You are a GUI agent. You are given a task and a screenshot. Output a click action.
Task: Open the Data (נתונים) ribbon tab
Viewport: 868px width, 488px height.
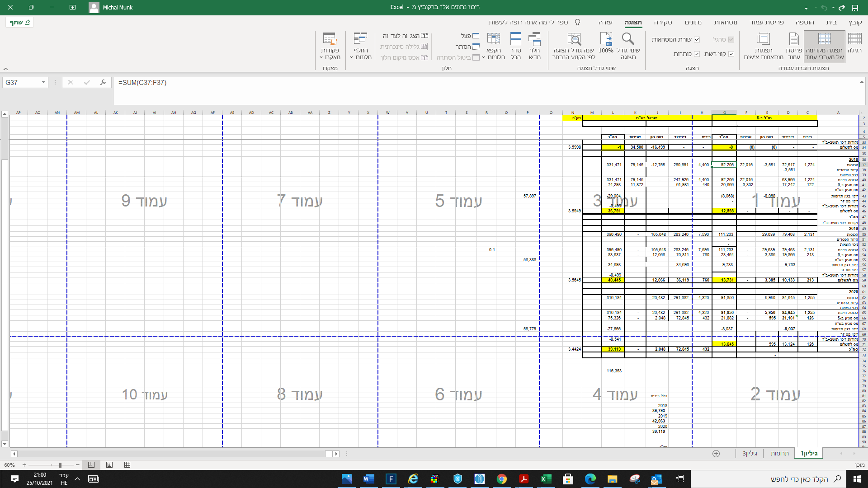click(693, 22)
